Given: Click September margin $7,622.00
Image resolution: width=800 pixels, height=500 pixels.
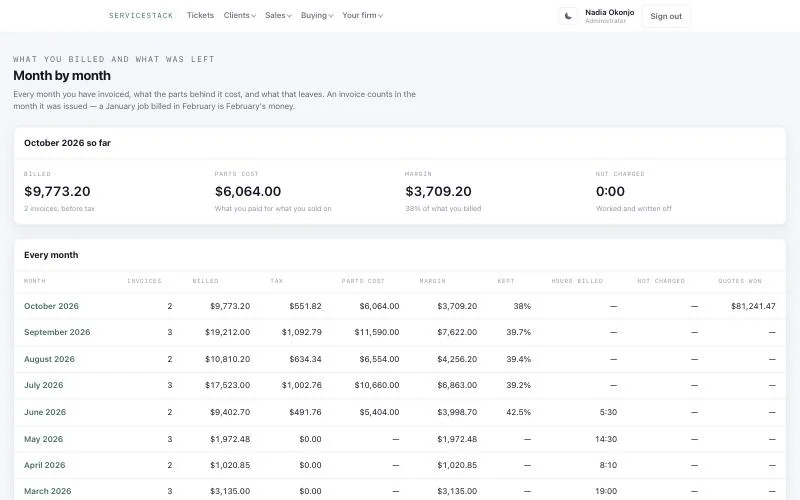Looking at the screenshot, I should click(x=457, y=332).
